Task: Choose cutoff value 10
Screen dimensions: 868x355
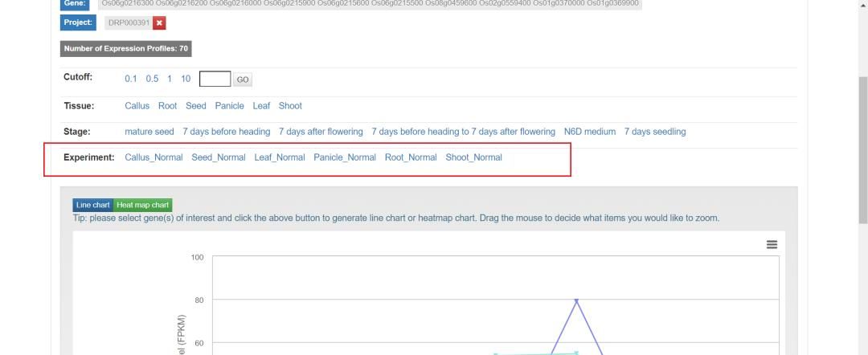Action: 186,79
